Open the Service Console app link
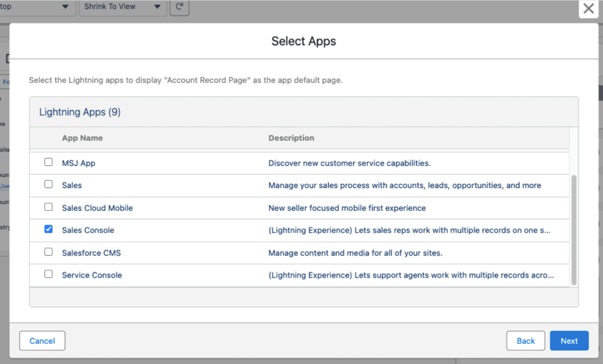603x364 pixels. (91, 275)
